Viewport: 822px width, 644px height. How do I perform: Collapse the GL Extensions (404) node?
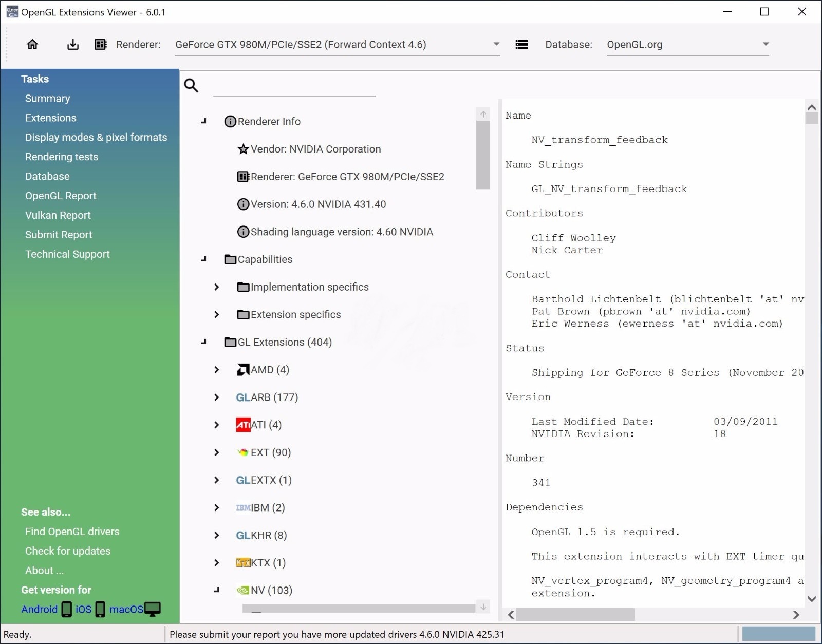tap(204, 342)
